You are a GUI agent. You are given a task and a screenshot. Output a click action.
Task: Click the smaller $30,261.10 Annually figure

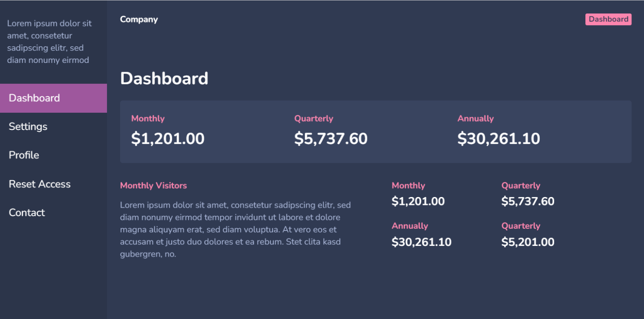421,242
